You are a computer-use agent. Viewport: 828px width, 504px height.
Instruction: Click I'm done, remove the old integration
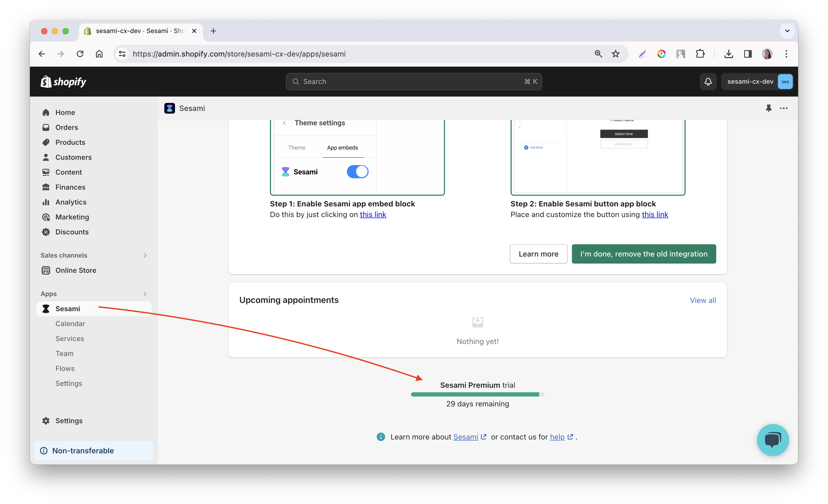pos(644,254)
